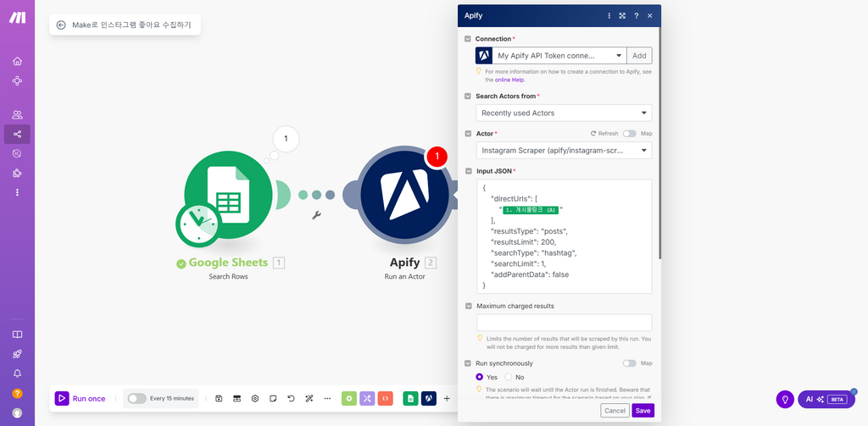Image resolution: width=868 pixels, height=426 pixels.
Task: Open the user profile avatar
Action: [17, 412]
